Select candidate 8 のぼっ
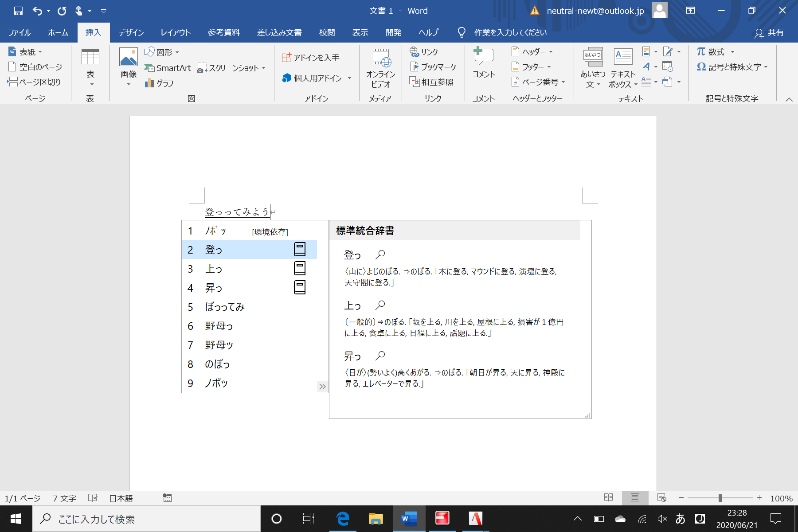The image size is (798, 532). coord(249,364)
